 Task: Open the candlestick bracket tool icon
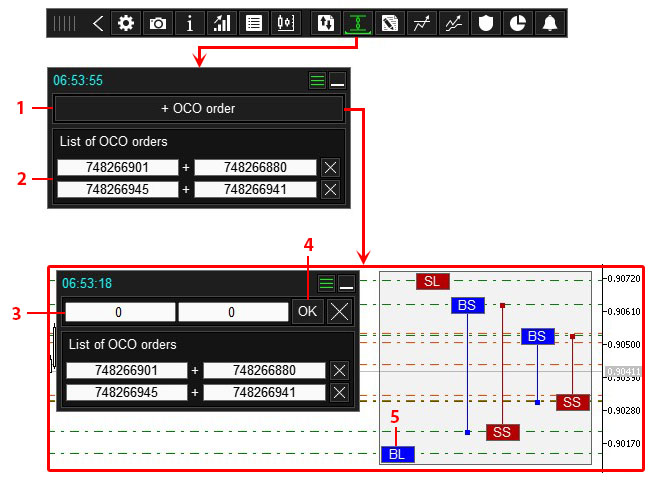click(286, 23)
